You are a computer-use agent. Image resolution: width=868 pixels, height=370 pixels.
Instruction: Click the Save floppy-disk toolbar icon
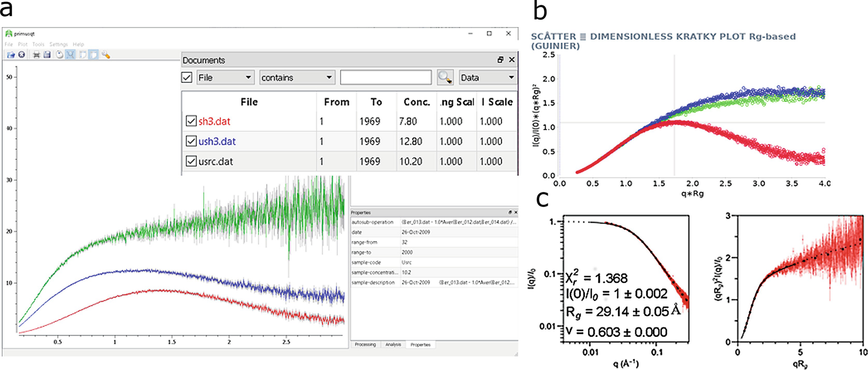click(x=47, y=54)
